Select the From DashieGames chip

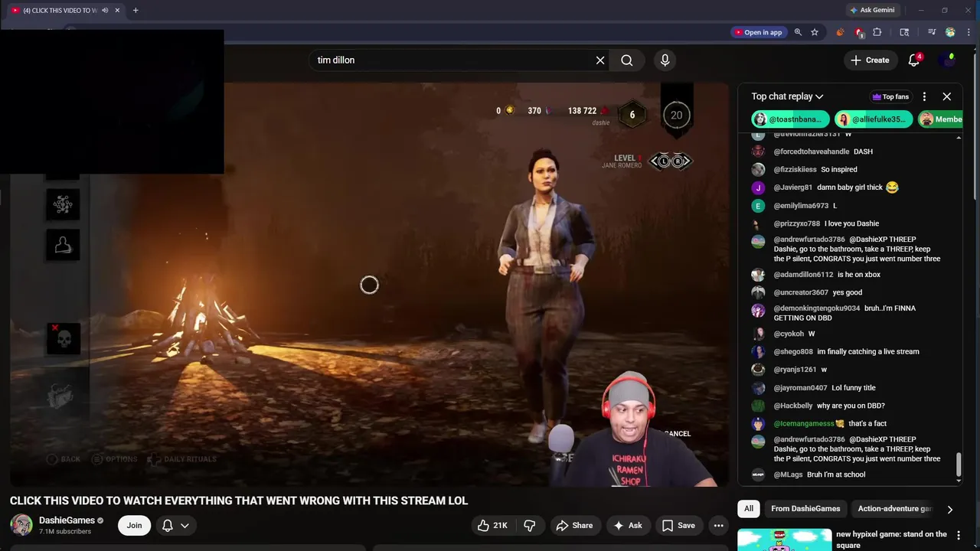(x=805, y=508)
